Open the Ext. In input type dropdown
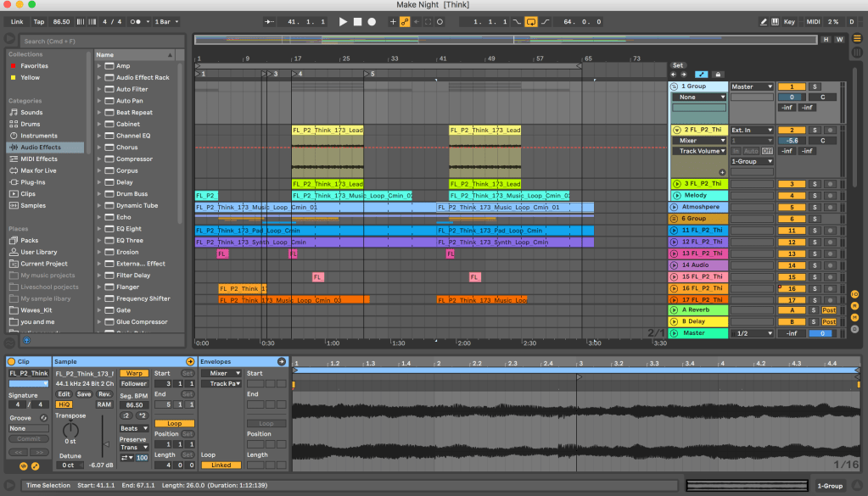 click(752, 130)
